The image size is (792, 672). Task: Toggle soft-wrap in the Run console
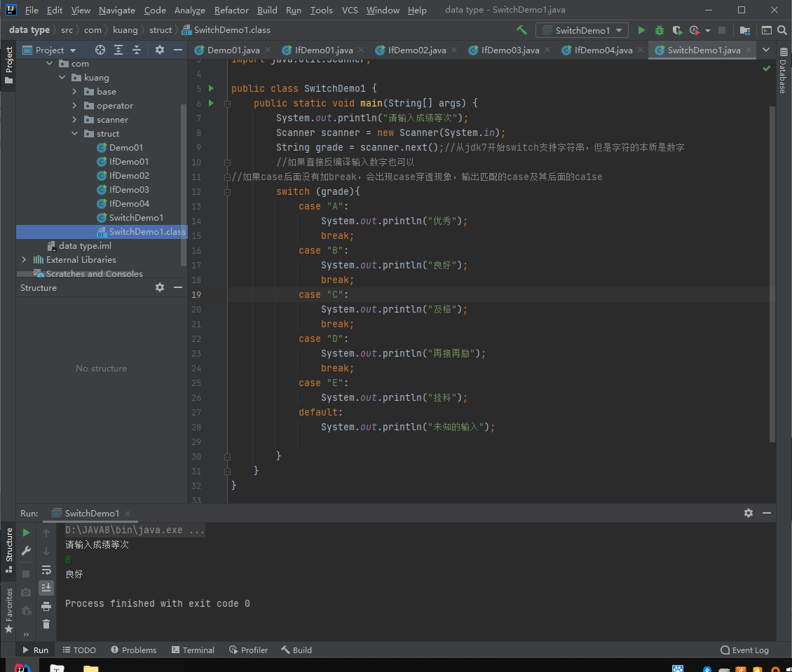pos(46,570)
